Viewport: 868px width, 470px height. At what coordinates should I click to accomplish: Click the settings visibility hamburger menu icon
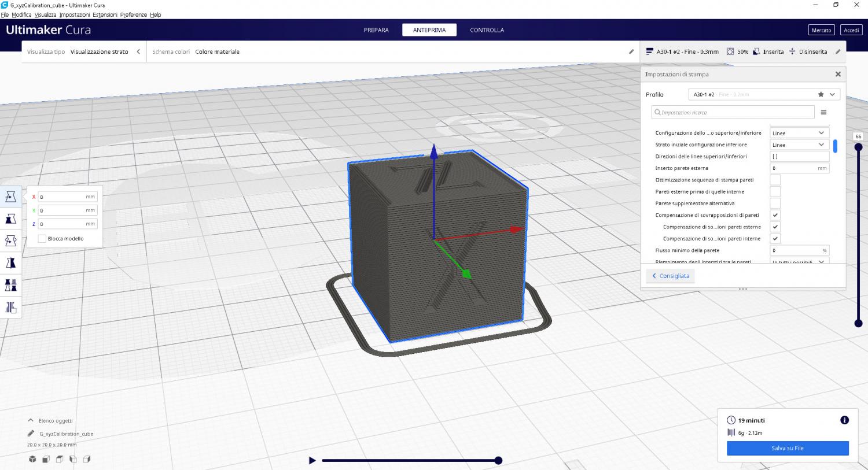tap(823, 112)
